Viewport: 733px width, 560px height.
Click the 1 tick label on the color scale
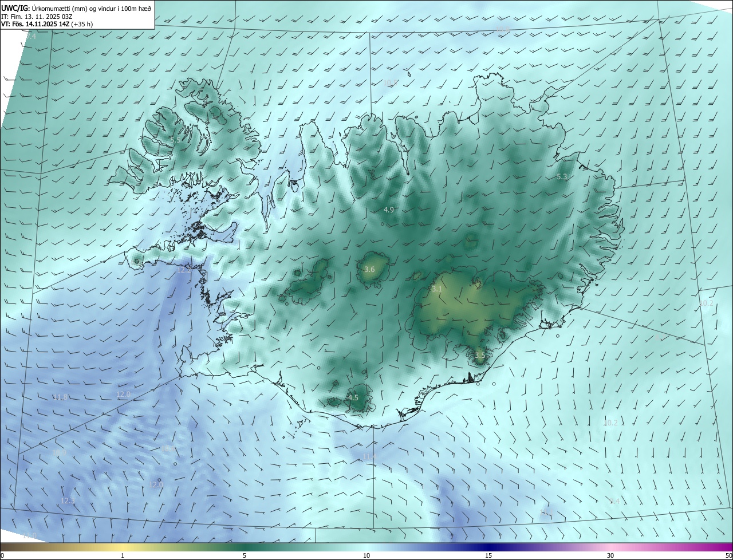[x=123, y=555]
